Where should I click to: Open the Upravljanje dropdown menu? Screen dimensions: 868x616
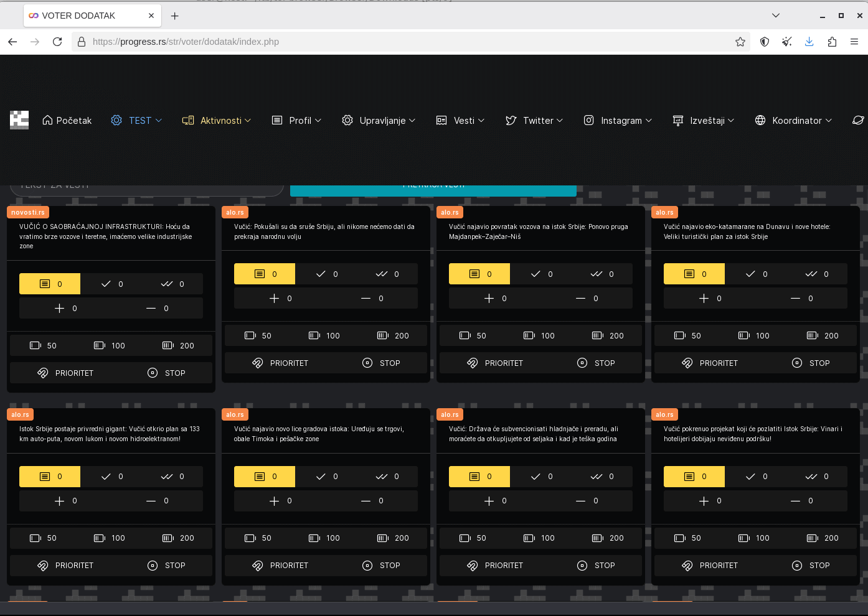[379, 121]
